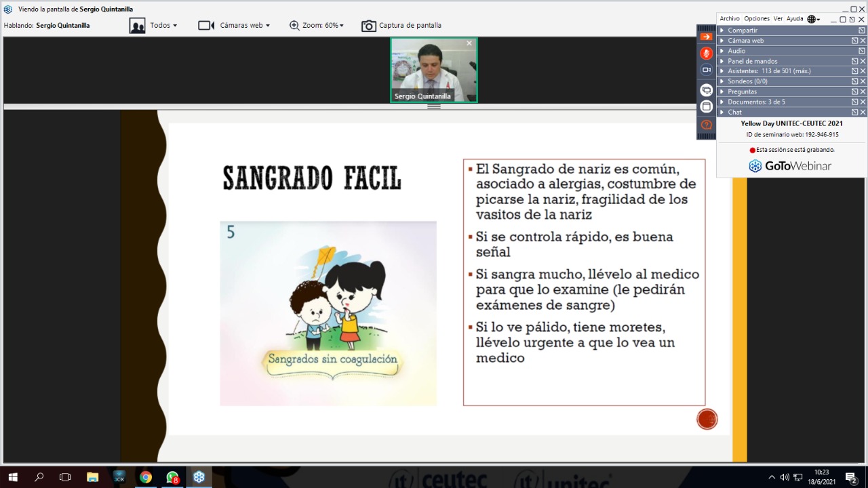Open File Explorer from the taskbar

[92, 477]
